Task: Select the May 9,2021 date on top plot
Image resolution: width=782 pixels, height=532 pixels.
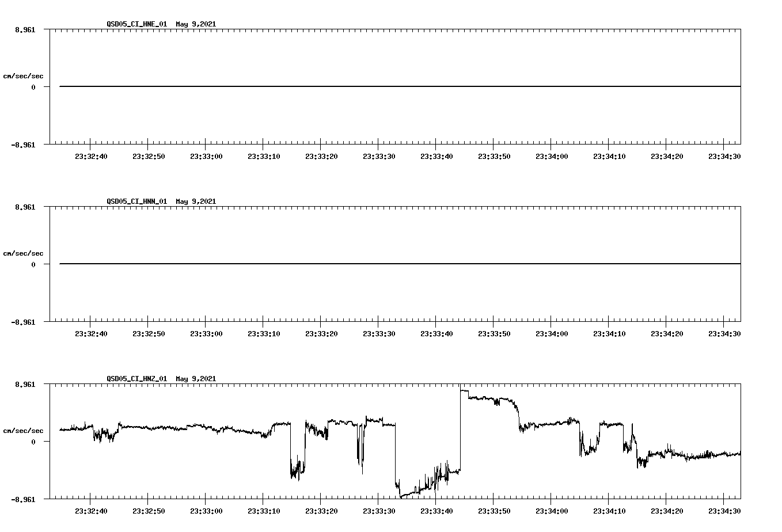Action: click(196, 24)
